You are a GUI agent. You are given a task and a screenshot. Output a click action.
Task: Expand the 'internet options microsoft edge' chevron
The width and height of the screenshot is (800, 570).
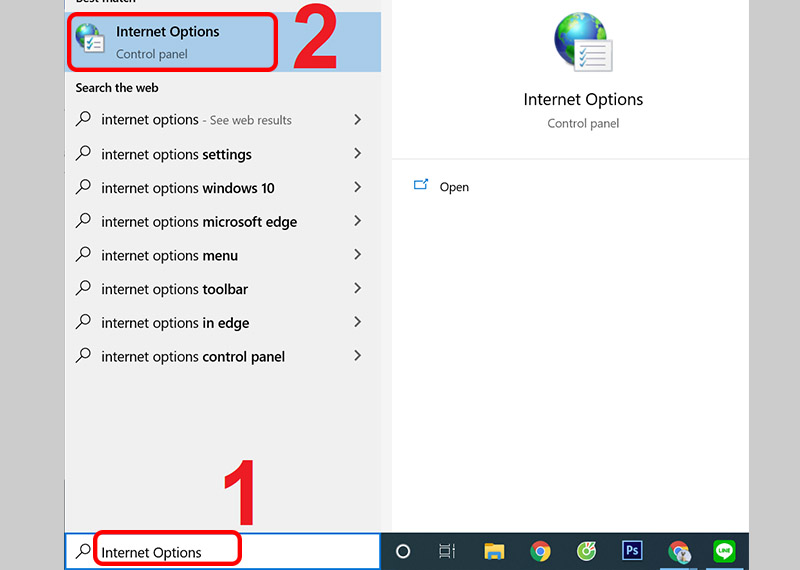click(358, 221)
